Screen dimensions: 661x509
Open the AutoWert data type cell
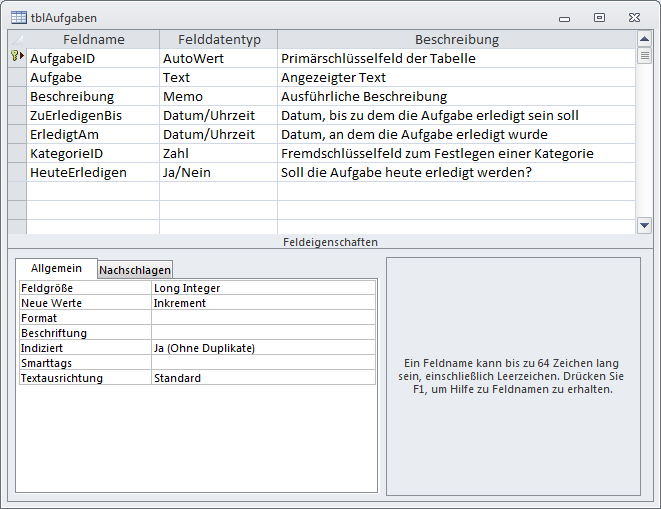pos(218,58)
